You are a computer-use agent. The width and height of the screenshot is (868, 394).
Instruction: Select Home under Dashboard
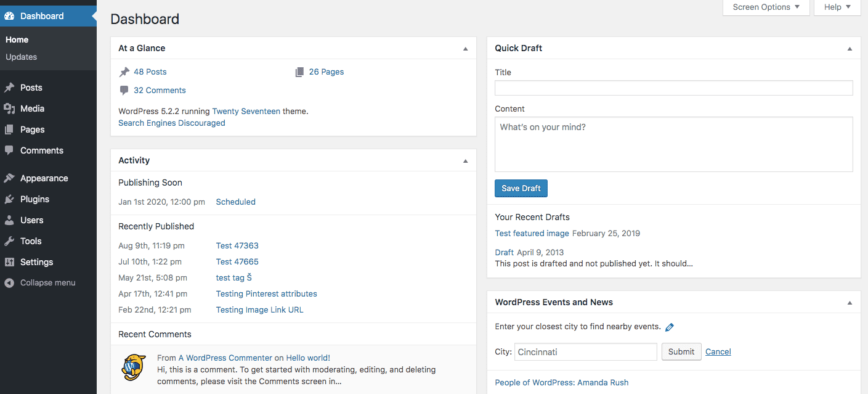(17, 39)
